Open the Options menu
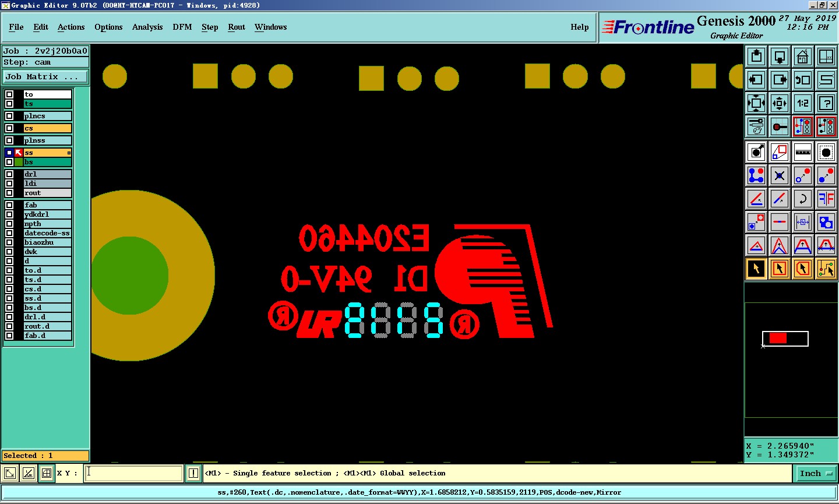The height and width of the screenshot is (504, 839). (108, 27)
